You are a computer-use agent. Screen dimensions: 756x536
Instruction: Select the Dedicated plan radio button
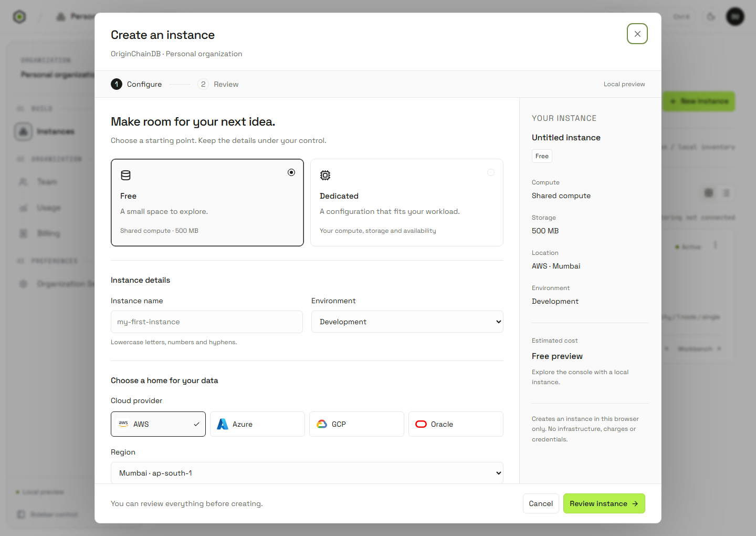pyautogui.click(x=491, y=172)
